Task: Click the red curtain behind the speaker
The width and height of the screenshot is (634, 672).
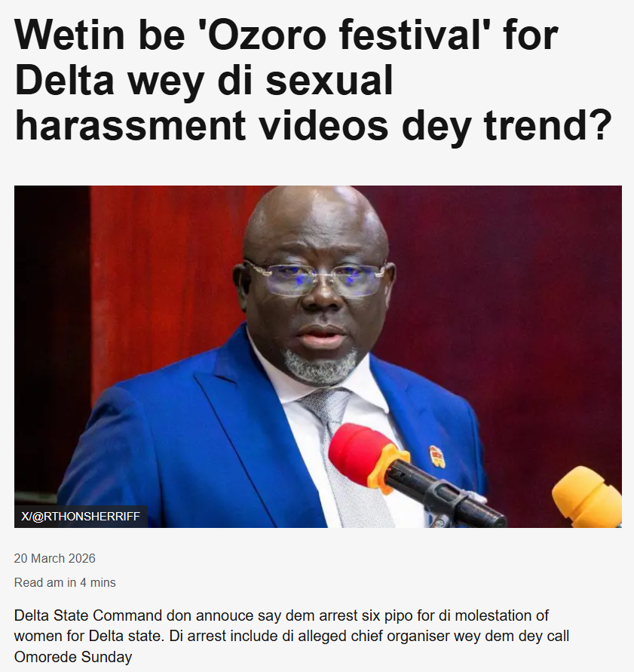Action: [x=514, y=300]
